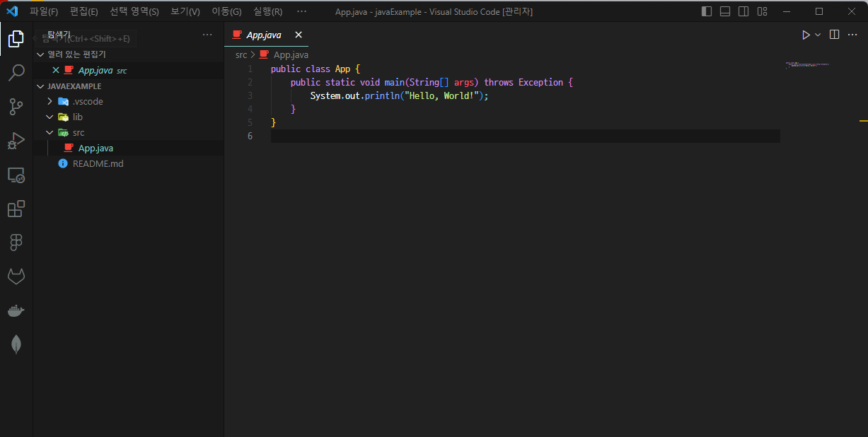Viewport: 868px width, 437px height.
Task: Open the GitLab extension view
Action: pyautogui.click(x=16, y=276)
